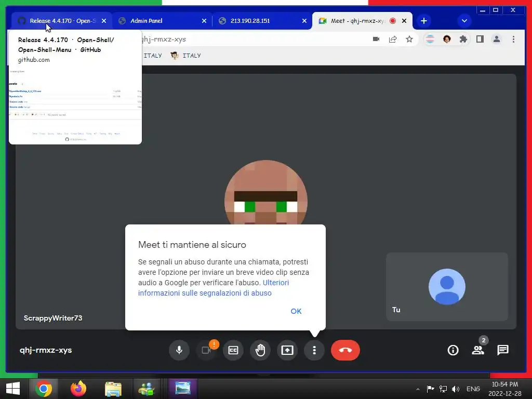Bookmark this page with the star

(409, 39)
